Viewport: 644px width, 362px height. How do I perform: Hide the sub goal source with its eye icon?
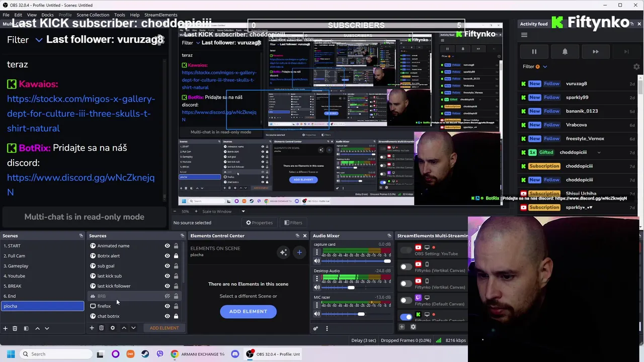pyautogui.click(x=167, y=266)
